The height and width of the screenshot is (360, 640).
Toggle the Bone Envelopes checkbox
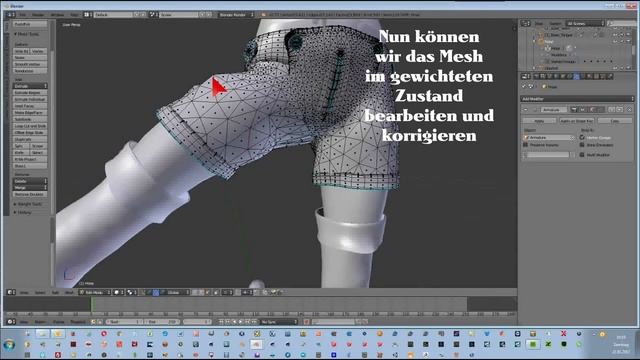coord(582,145)
